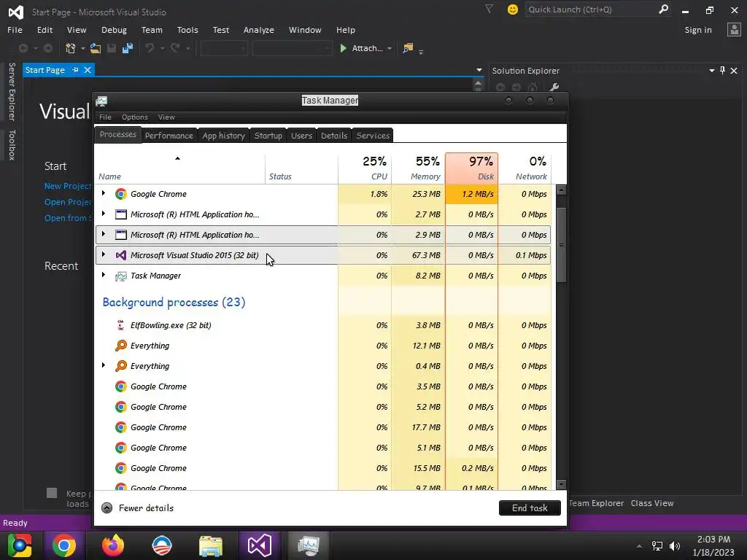Click the clock showing 2:03 PM
Screen dimensions: 747x560
click(x=713, y=539)
